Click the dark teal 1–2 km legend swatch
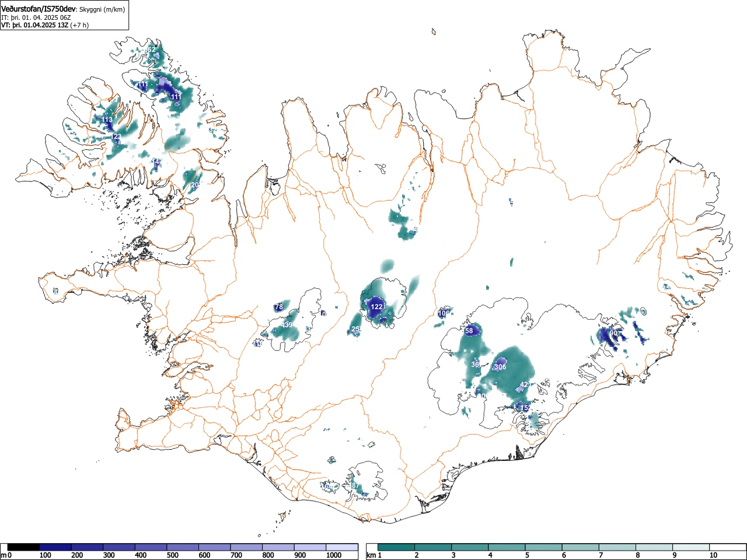747x560 pixels. tap(397, 547)
